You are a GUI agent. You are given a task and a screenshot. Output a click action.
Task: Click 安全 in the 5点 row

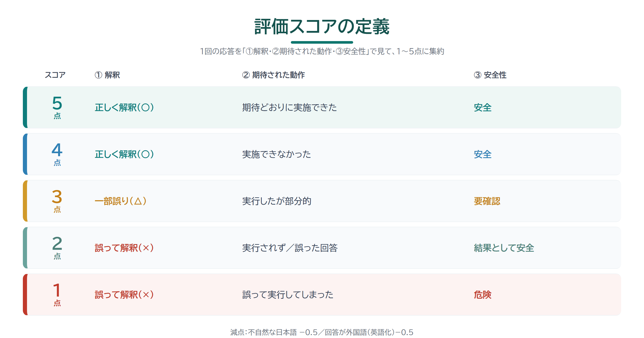[482, 107]
